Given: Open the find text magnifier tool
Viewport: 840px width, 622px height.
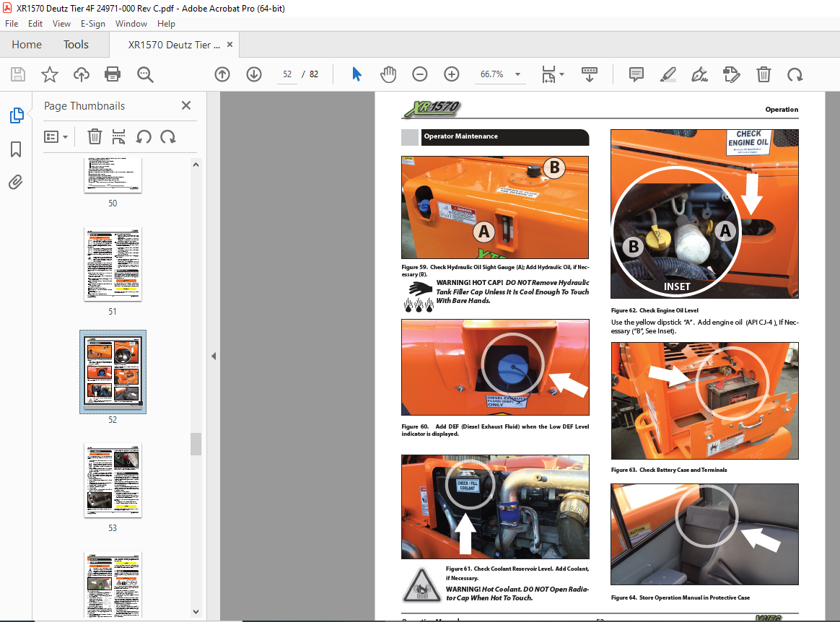Looking at the screenshot, I should 144,74.
